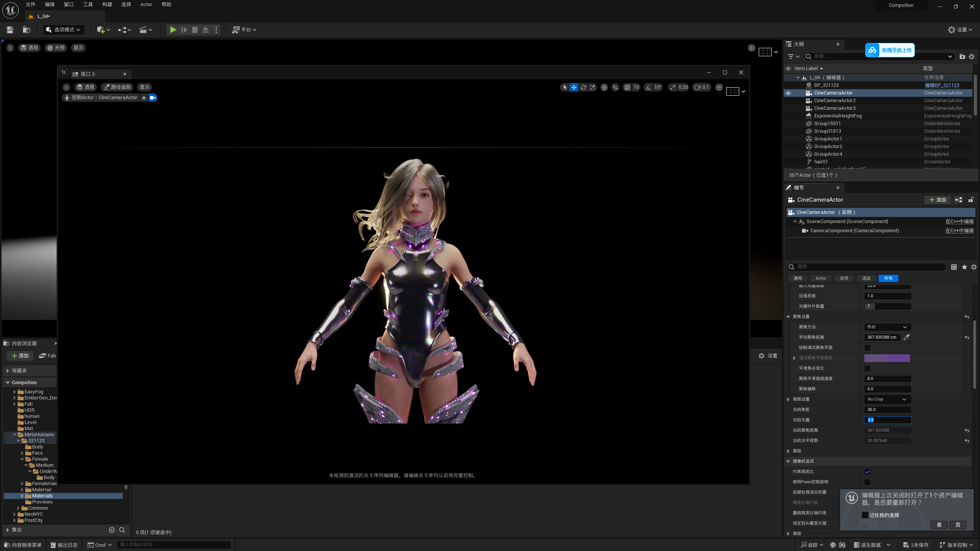Image resolution: width=980 pixels, height=551 pixels.
Task: Open the play options three-dot menu
Action: (216, 29)
